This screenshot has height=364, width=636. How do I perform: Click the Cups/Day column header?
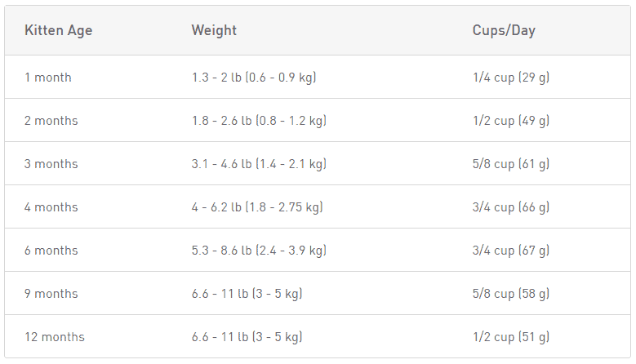click(x=504, y=31)
